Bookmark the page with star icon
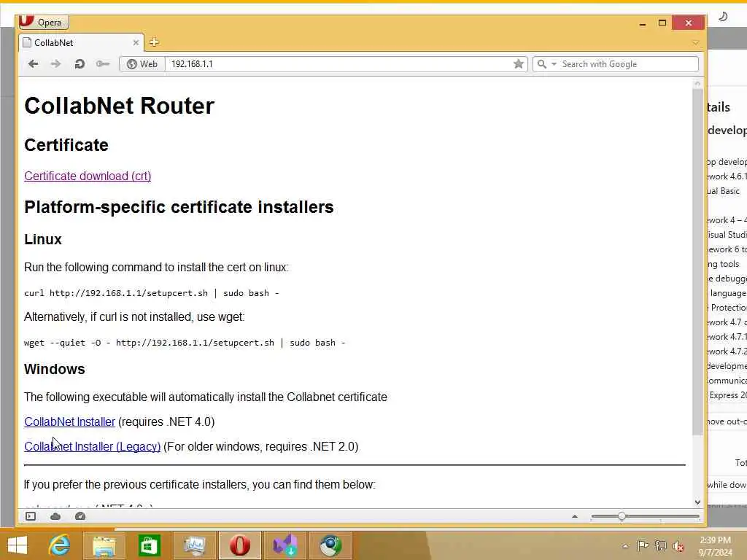Viewport: 747px width, 560px height. (519, 64)
